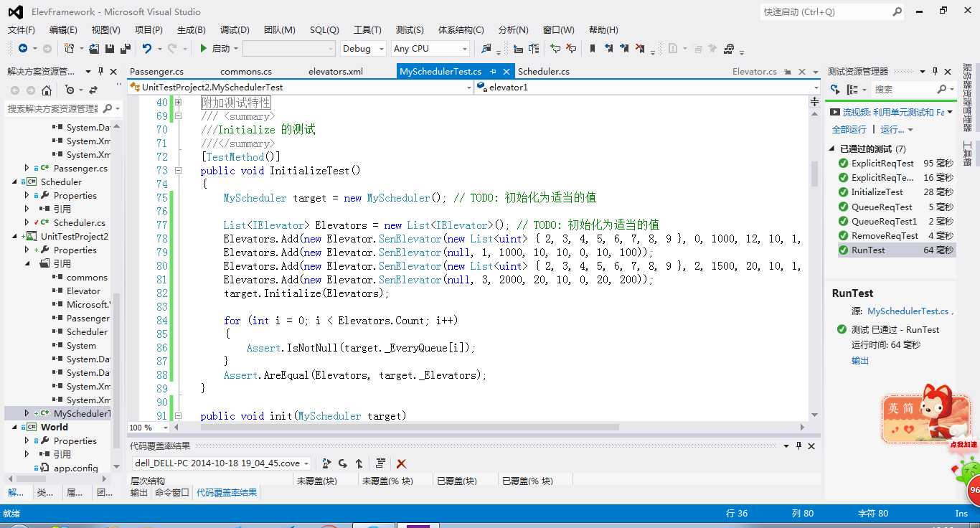980x528 pixels.
Task: Click sync icon in Solution Explorer toolbar
Action: [x=93, y=90]
